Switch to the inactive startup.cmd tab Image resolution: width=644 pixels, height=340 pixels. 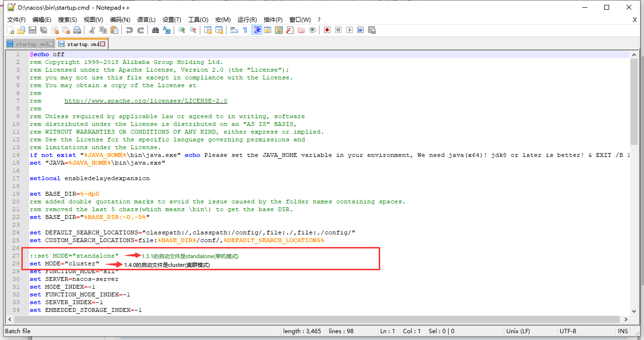[x=30, y=44]
